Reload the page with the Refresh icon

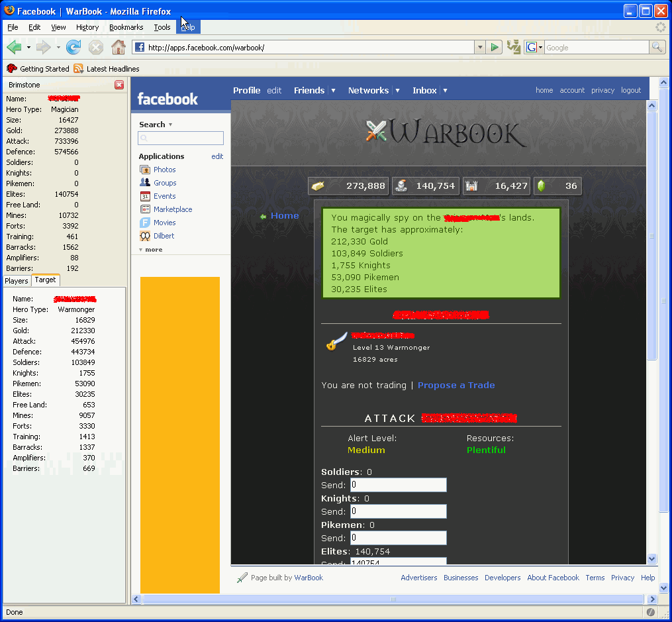pyautogui.click(x=73, y=47)
